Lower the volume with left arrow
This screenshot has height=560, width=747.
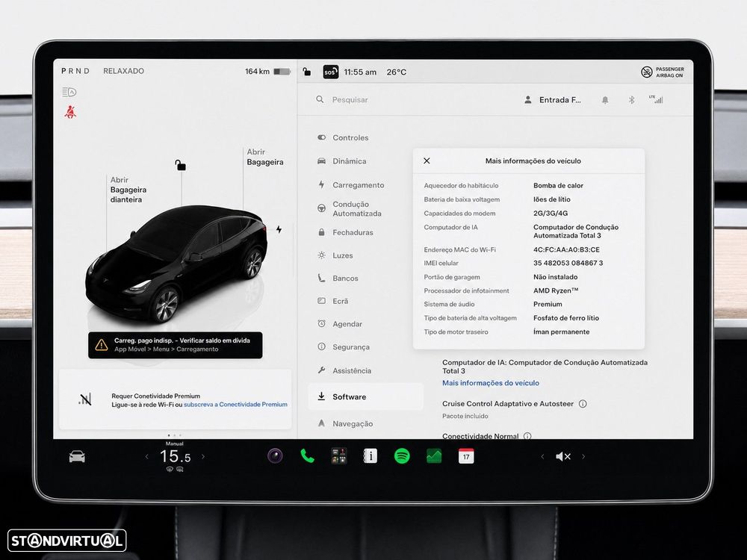[542, 457]
